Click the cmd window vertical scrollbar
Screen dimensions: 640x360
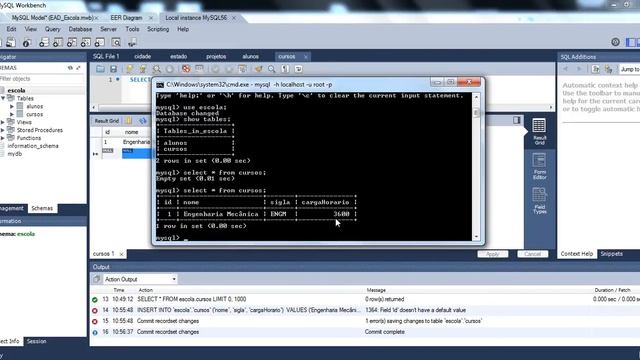point(476,167)
